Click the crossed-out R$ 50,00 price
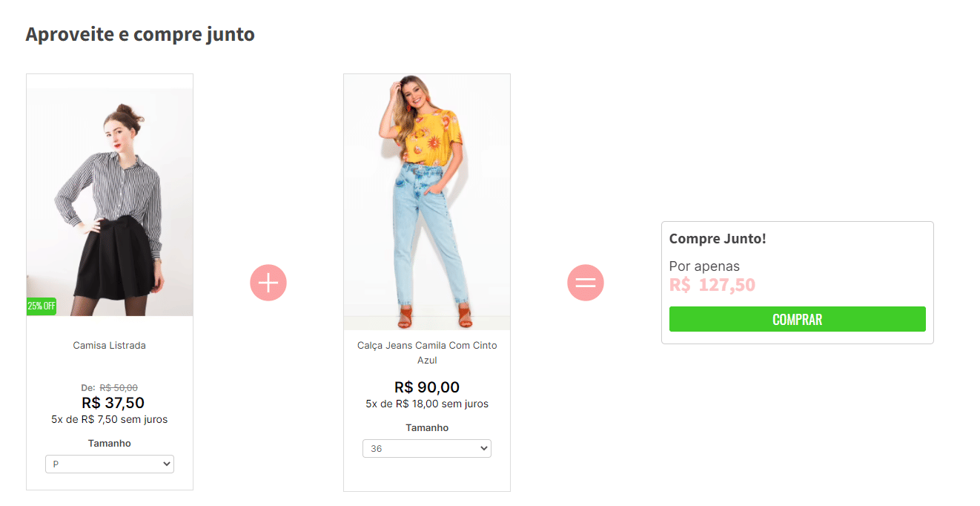Viewport: 980px width, 506px height. pyautogui.click(x=119, y=387)
